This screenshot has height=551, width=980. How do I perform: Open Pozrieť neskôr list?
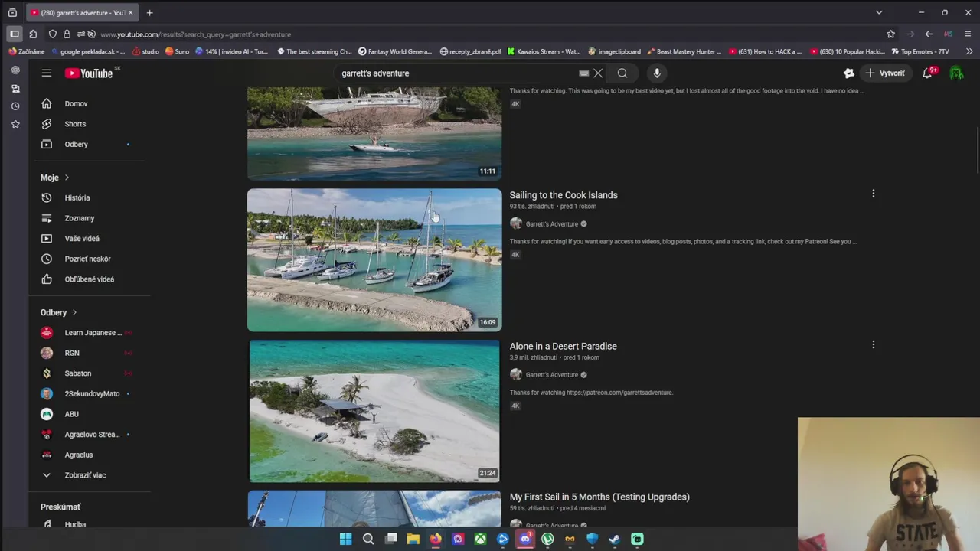coord(86,259)
